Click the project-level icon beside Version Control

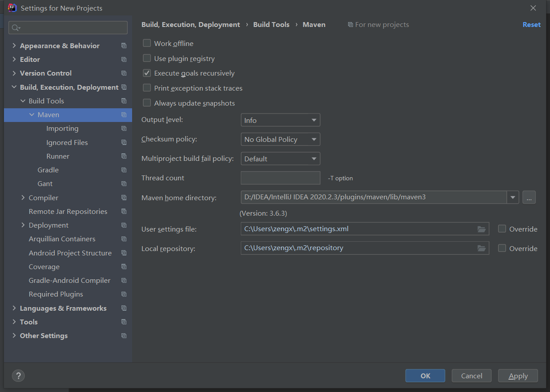124,73
